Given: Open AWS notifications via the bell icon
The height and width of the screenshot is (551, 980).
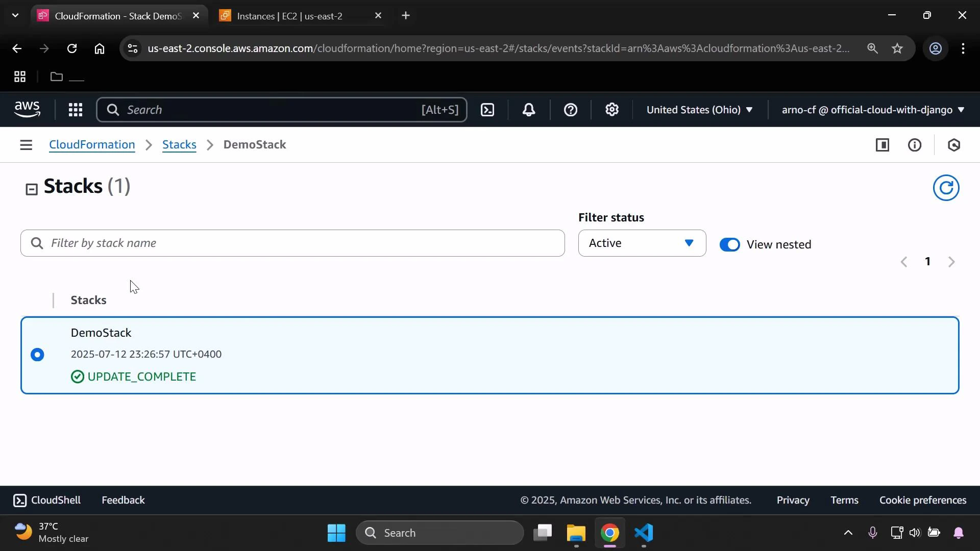Looking at the screenshot, I should coord(529,110).
